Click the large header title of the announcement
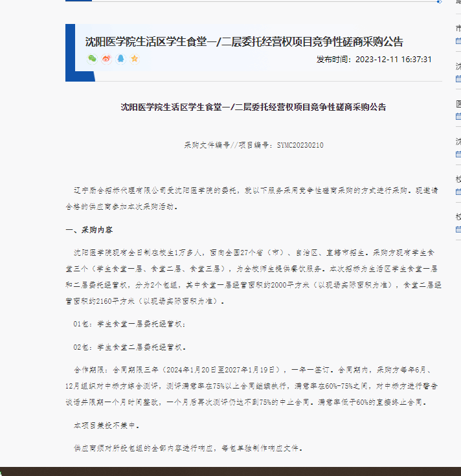The width and height of the screenshot is (461, 476). click(x=244, y=42)
